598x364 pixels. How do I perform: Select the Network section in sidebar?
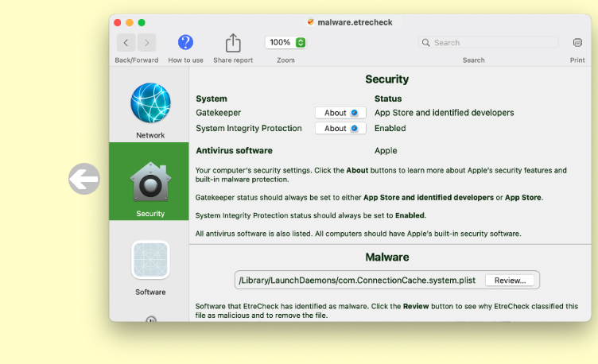[150, 110]
